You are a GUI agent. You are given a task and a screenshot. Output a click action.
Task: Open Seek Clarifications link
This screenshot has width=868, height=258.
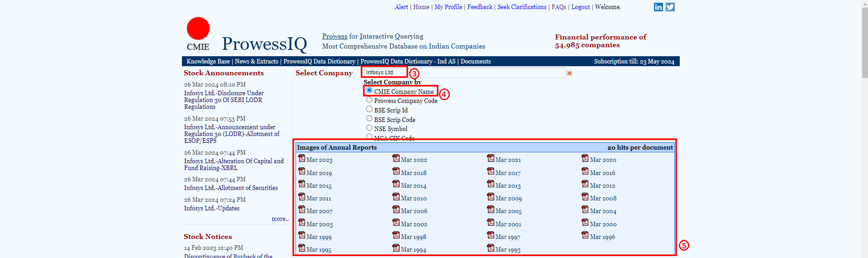pos(522,7)
